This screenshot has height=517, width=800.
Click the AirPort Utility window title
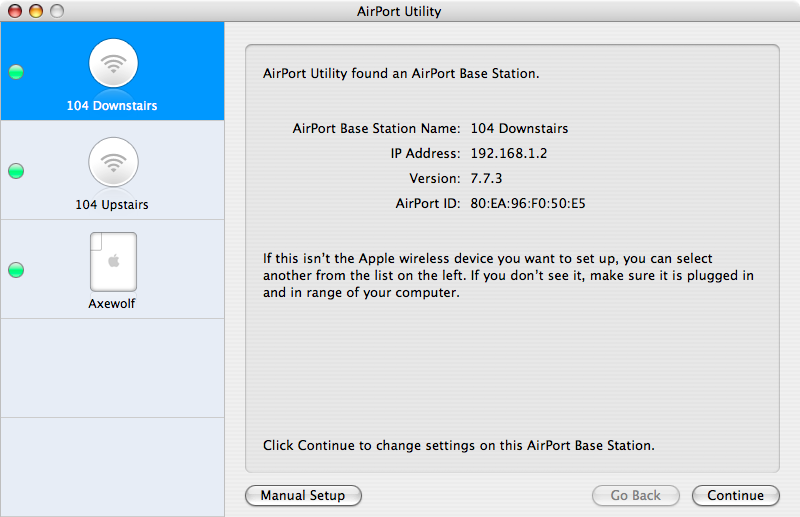[x=399, y=12]
